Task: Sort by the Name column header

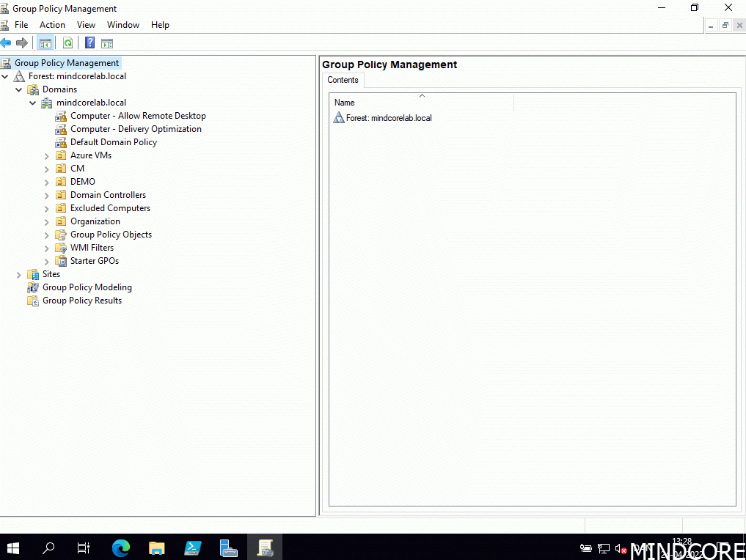Action: click(x=420, y=103)
